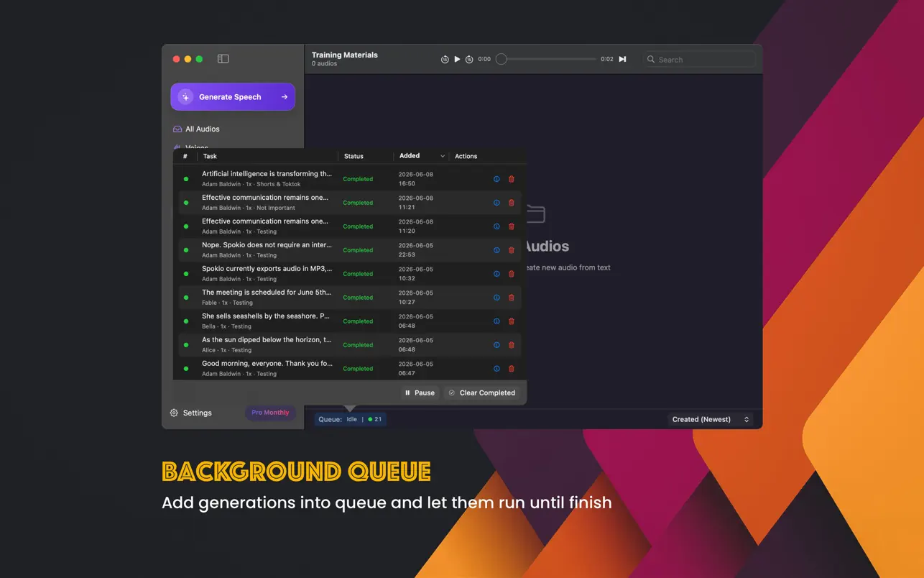Screen dimensions: 924x578
Task: Delete the Artificial intelligence task
Action: 512,179
